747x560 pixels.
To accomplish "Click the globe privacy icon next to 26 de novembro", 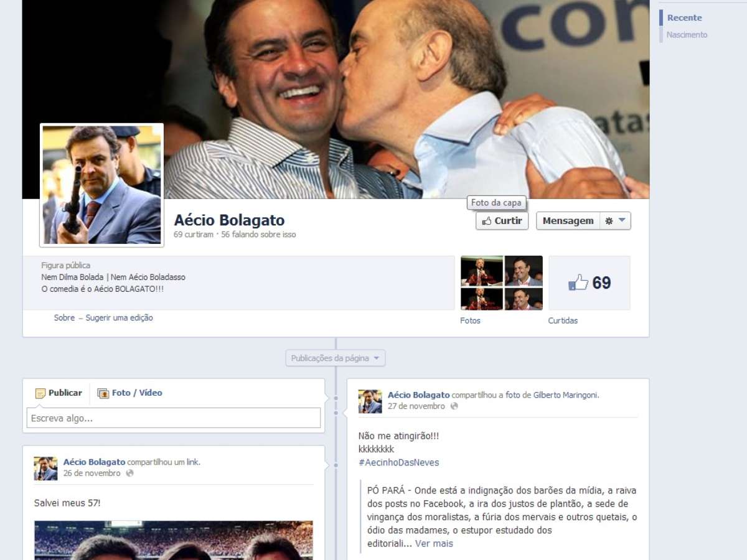I will click(129, 474).
